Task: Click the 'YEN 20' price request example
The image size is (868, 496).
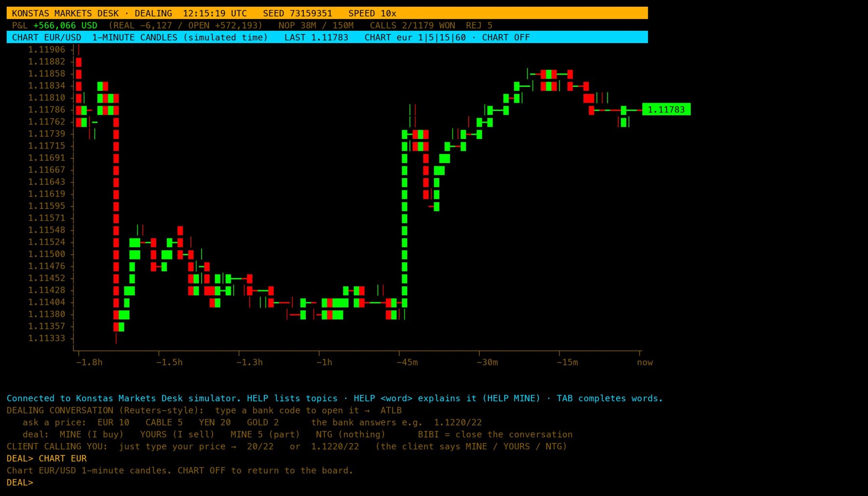Action: [x=215, y=423]
